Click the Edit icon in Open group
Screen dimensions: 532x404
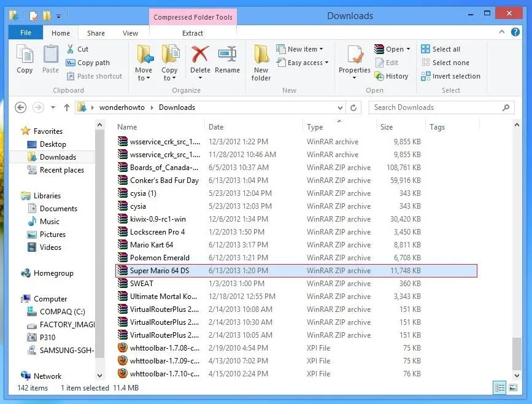pyautogui.click(x=379, y=63)
